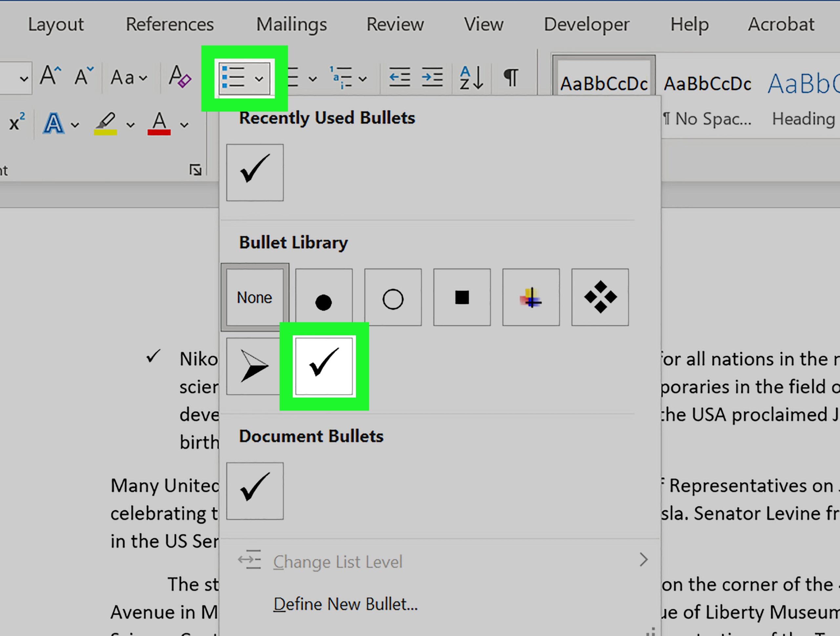Image resolution: width=840 pixels, height=636 pixels.
Task: Click the red Font Color swatch
Action: (159, 123)
